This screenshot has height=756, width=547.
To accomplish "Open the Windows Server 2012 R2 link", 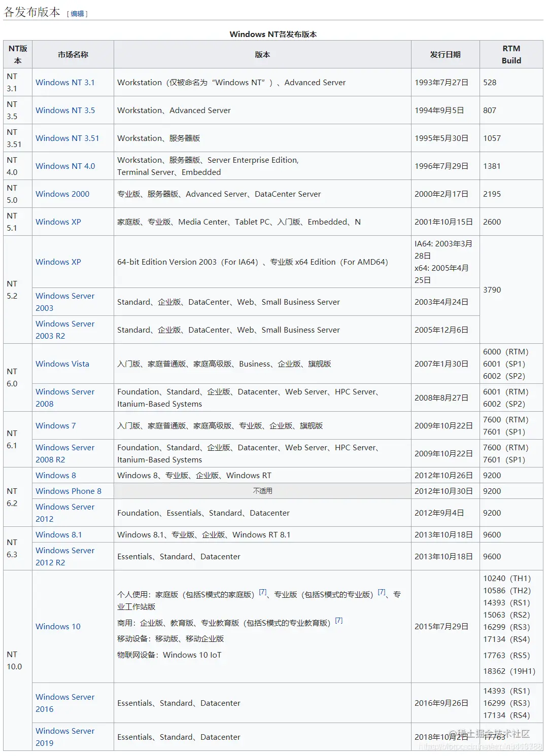I will (65, 556).
